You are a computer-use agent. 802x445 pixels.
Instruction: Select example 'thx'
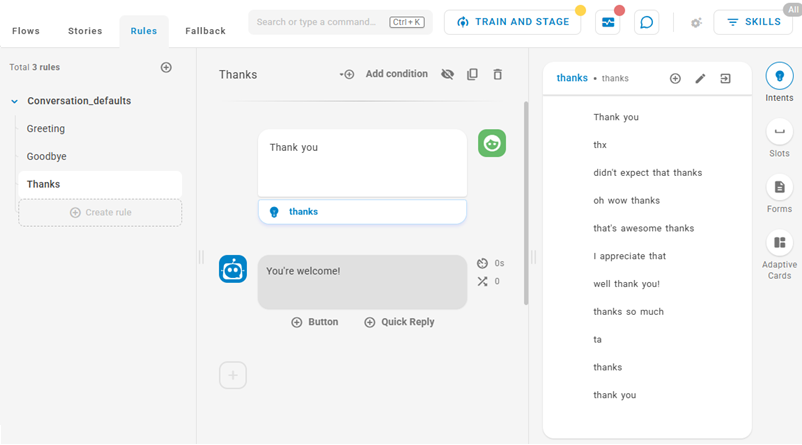600,145
